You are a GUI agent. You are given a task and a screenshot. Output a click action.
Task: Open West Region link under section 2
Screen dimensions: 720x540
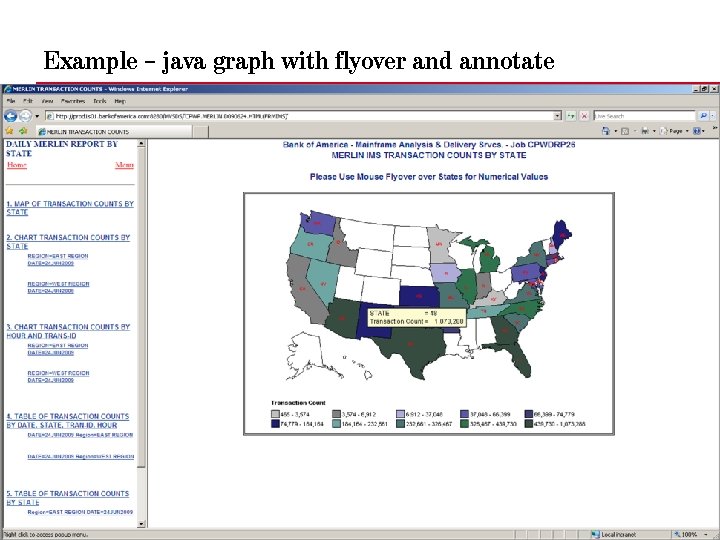coord(58,287)
